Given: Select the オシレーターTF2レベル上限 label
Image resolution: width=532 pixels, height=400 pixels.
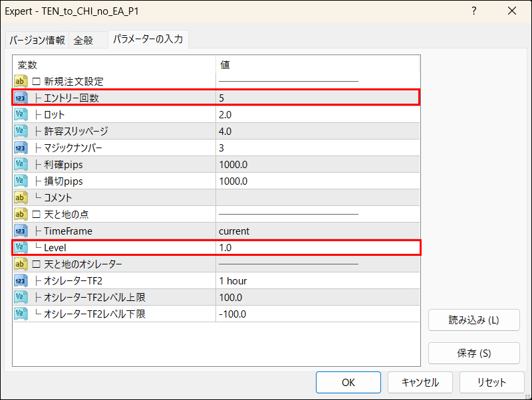Looking at the screenshot, I should (94, 297).
